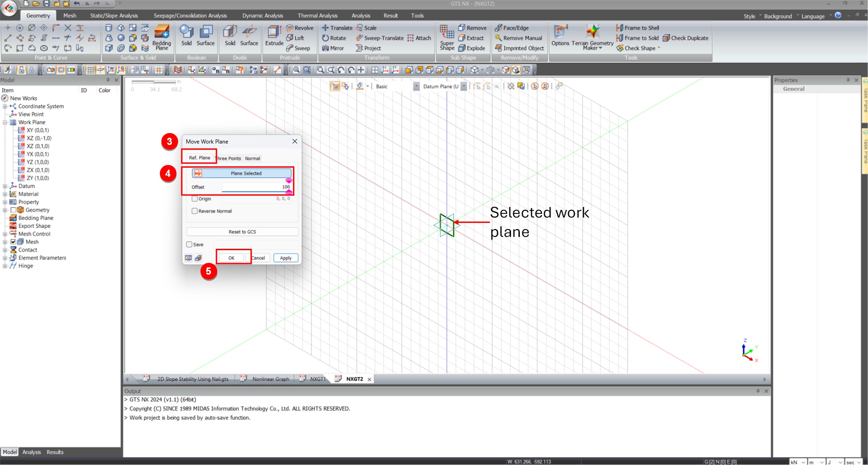Click the Revolve tool

pos(300,28)
